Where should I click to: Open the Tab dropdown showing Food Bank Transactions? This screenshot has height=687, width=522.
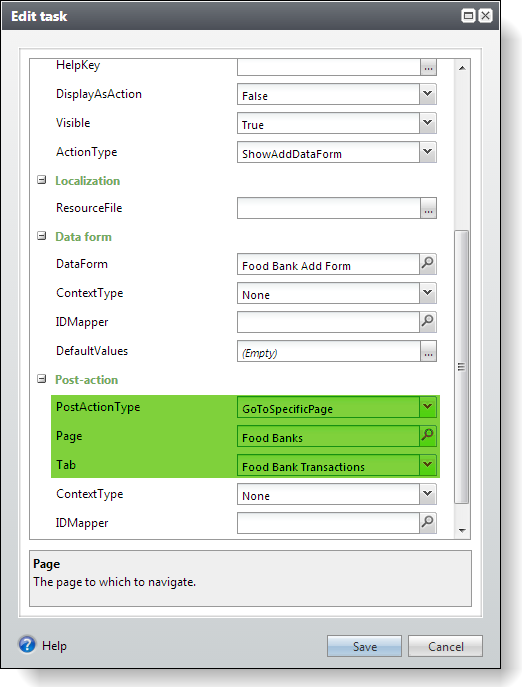[428, 464]
